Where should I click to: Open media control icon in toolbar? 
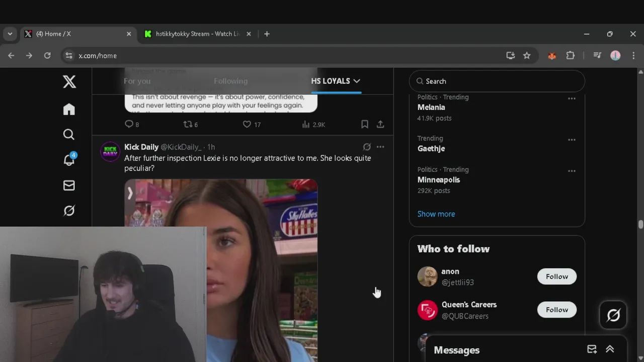pyautogui.click(x=597, y=56)
